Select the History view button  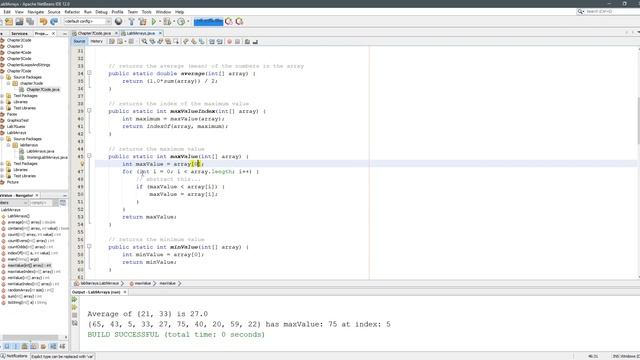click(97, 41)
